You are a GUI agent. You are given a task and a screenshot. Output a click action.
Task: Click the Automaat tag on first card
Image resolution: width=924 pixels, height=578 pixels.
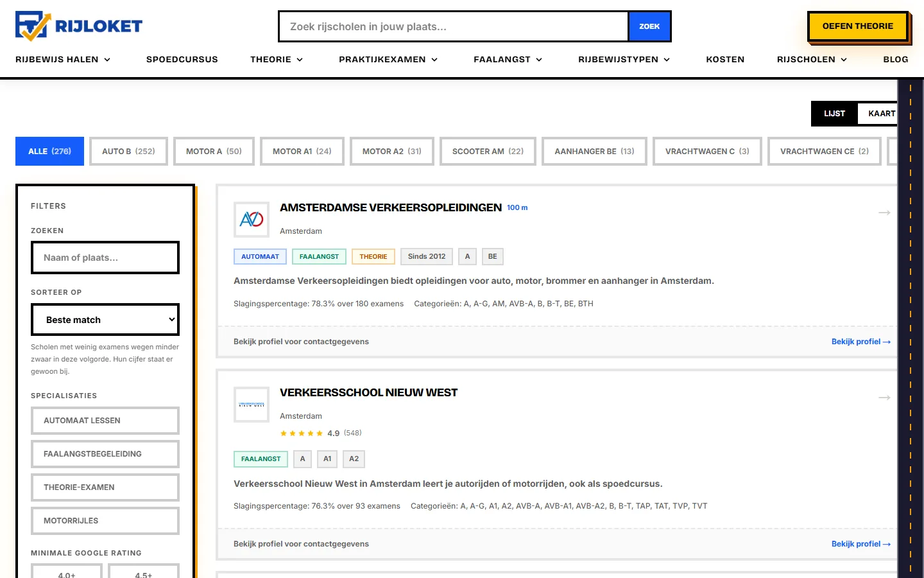(261, 257)
